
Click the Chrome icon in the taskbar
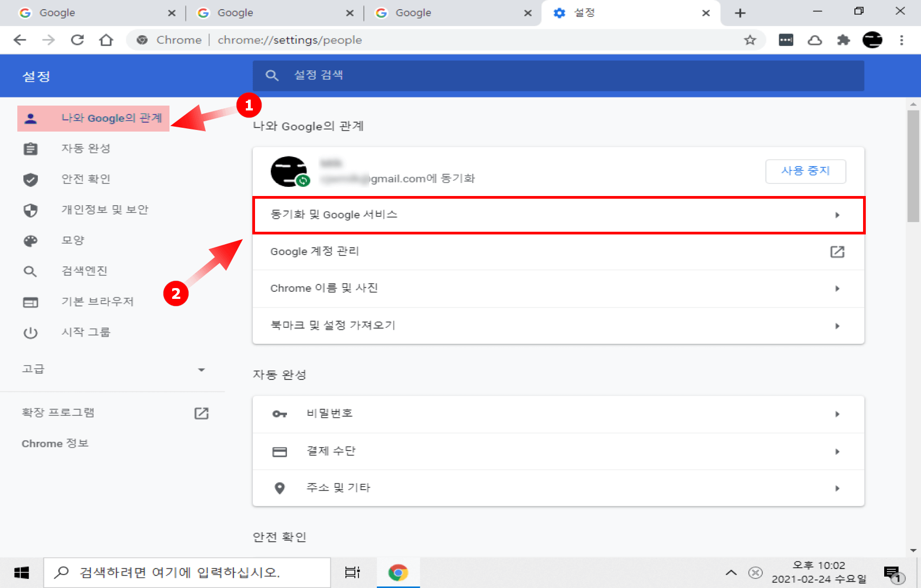pos(398,573)
